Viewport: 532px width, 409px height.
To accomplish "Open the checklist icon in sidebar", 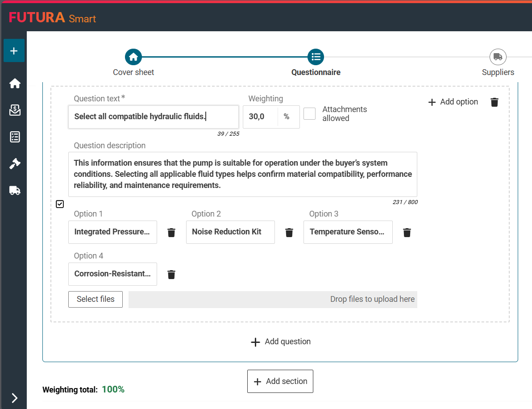I will click(x=15, y=137).
